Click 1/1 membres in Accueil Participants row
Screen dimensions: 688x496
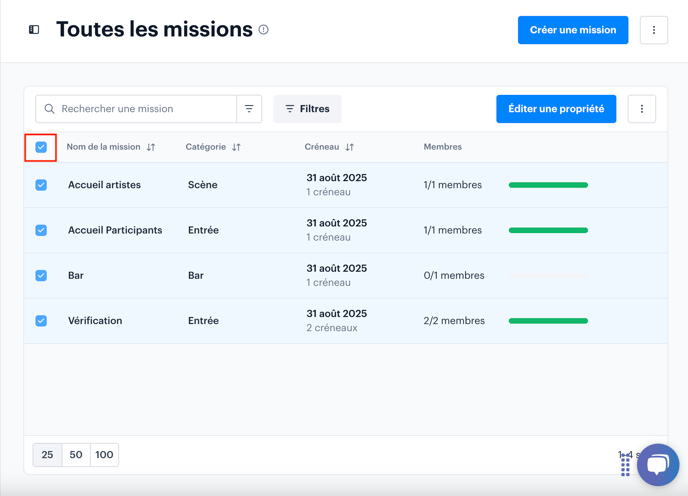pyautogui.click(x=452, y=230)
